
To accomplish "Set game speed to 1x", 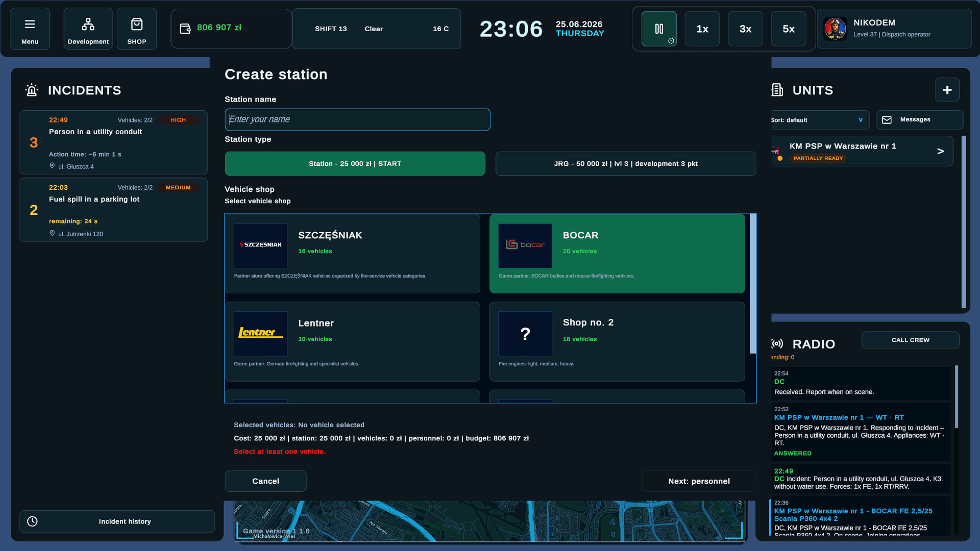I will click(x=702, y=29).
